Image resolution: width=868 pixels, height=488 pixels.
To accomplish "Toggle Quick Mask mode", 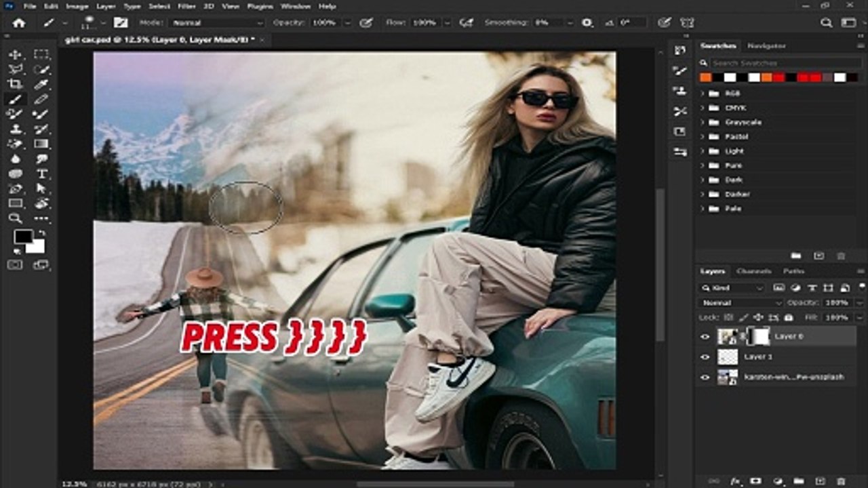I will 15,264.
